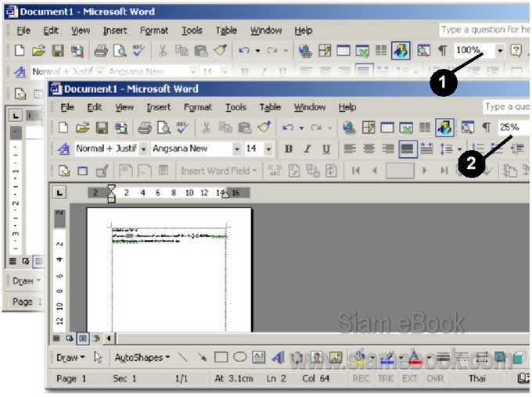Click Previous Record arrow in mail merge toolbar
The image size is (532, 397).
tap(375, 170)
